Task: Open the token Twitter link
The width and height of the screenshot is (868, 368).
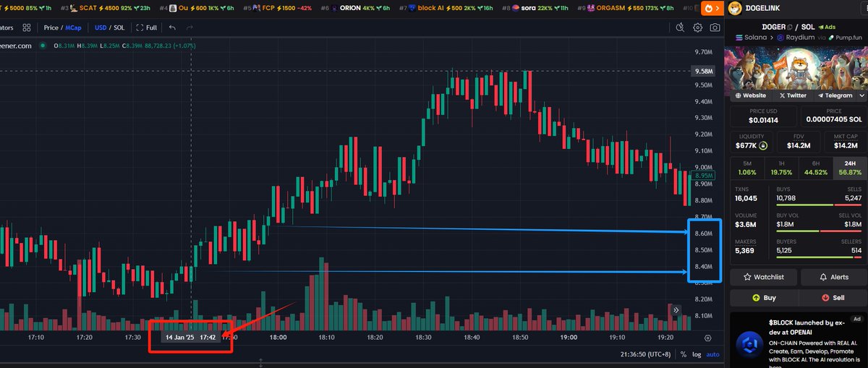Action: point(793,95)
